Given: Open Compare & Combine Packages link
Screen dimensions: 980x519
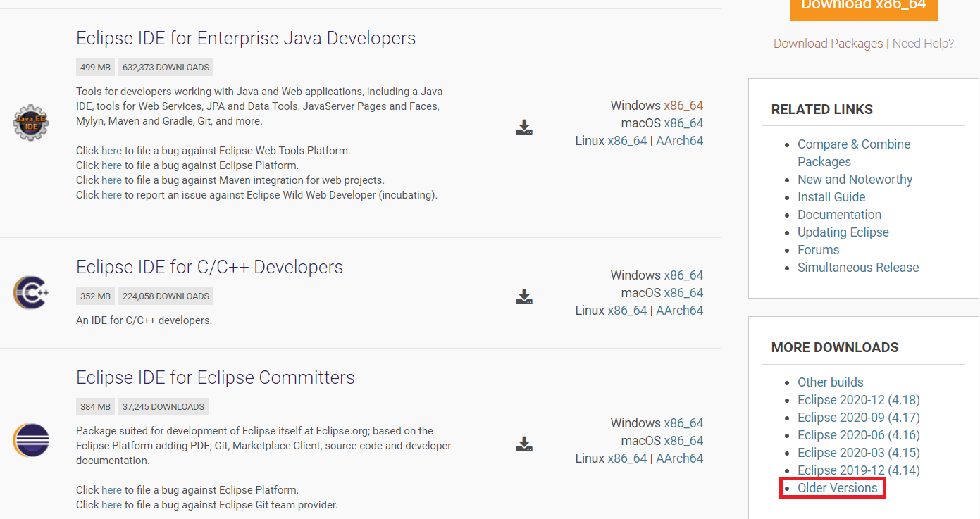Looking at the screenshot, I should coord(854,153).
